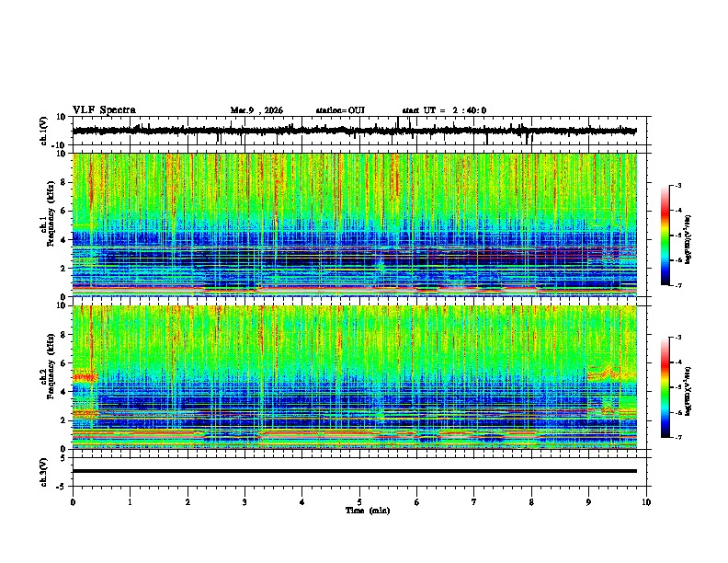Click the "2" minute tick on time axis

point(188,502)
